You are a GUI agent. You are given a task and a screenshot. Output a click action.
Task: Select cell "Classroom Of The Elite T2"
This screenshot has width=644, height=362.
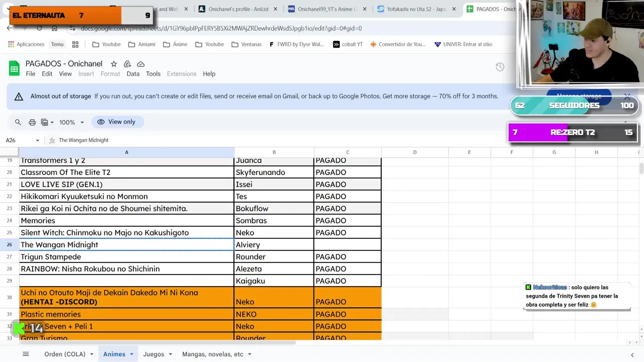[x=126, y=172]
